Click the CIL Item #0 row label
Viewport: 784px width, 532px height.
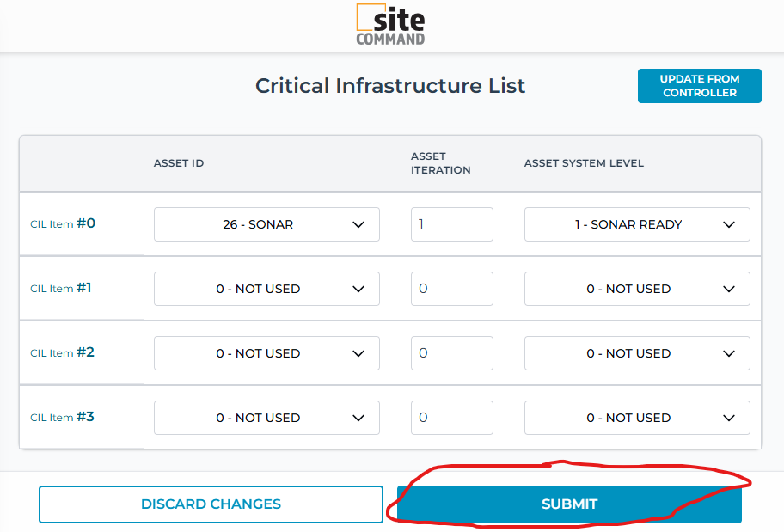tap(63, 223)
